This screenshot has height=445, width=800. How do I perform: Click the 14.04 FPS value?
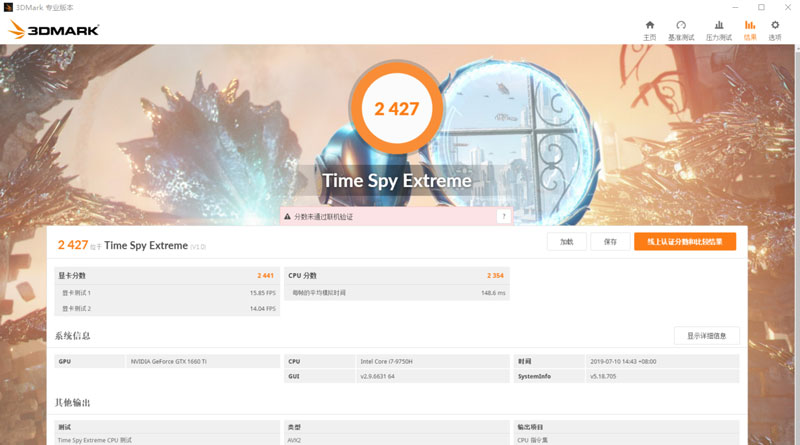(263, 309)
